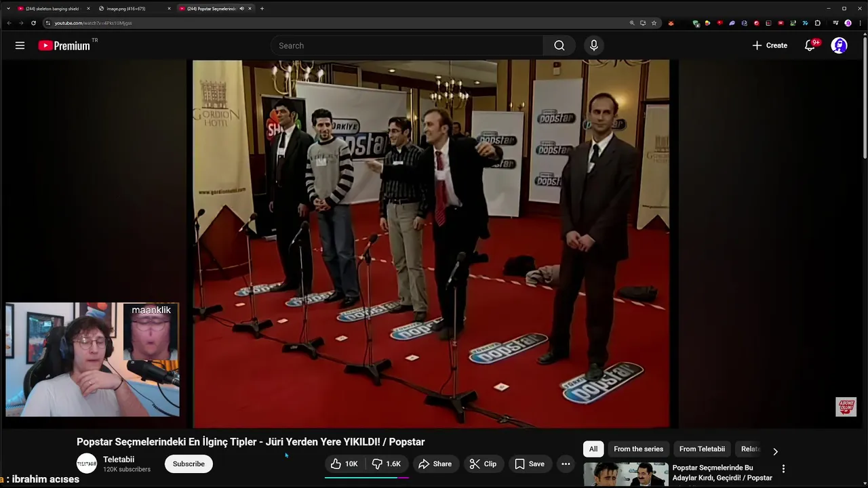Click the Create button
The width and height of the screenshot is (868, 488).
[x=770, y=45]
